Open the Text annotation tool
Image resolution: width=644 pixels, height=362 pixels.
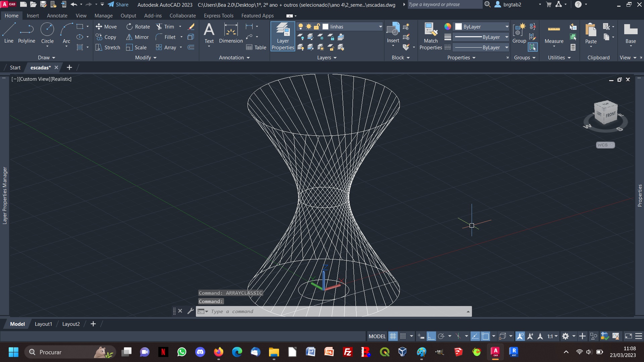[209, 33]
